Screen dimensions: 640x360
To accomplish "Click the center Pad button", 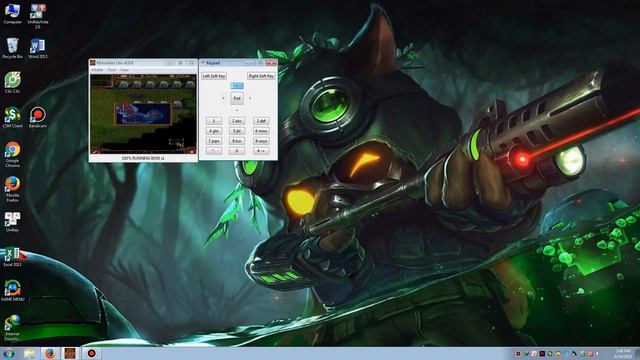I will (237, 98).
